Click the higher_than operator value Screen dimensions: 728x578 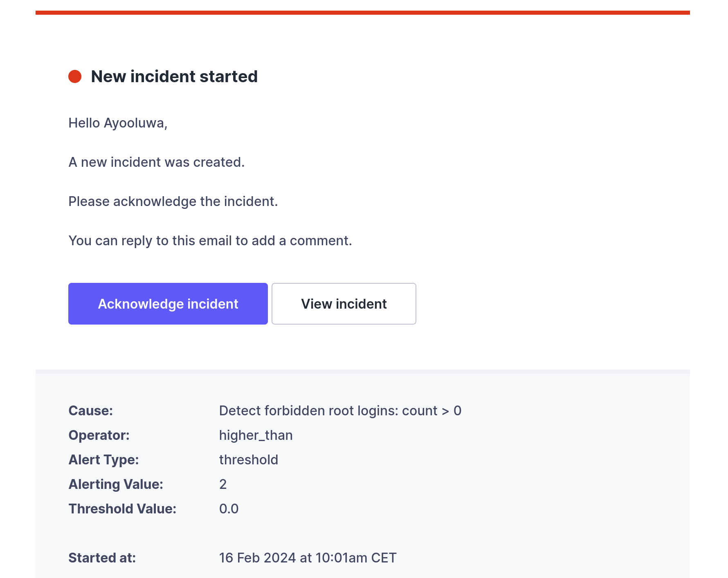coord(256,435)
